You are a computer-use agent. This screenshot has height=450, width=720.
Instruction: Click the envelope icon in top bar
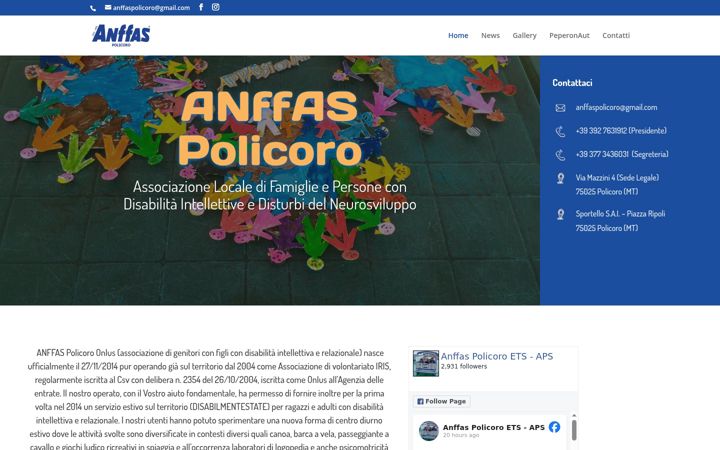pos(108,7)
